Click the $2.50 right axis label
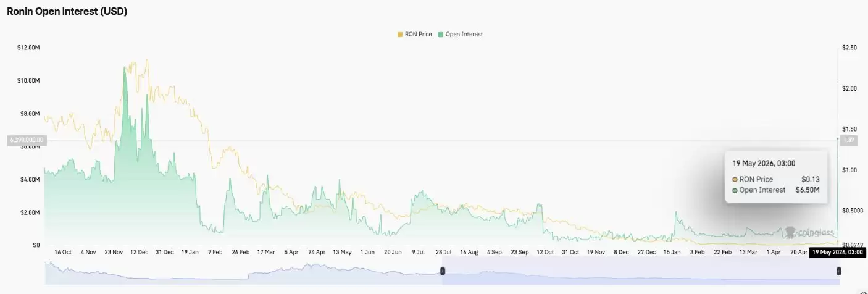868x294 pixels. (849, 48)
